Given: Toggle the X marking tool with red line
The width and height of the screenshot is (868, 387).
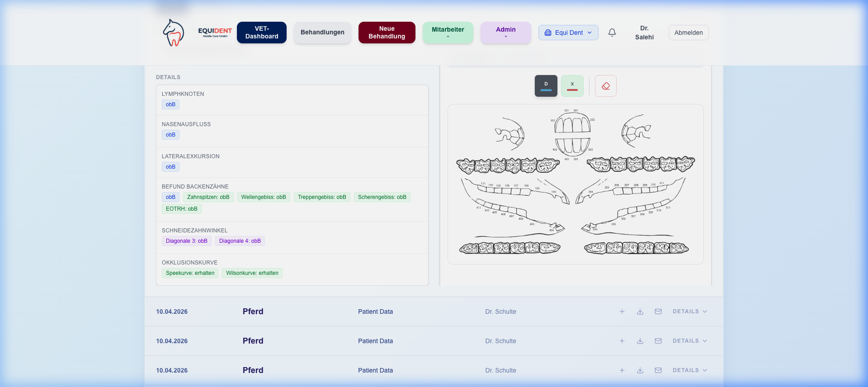Looking at the screenshot, I should 572,86.
